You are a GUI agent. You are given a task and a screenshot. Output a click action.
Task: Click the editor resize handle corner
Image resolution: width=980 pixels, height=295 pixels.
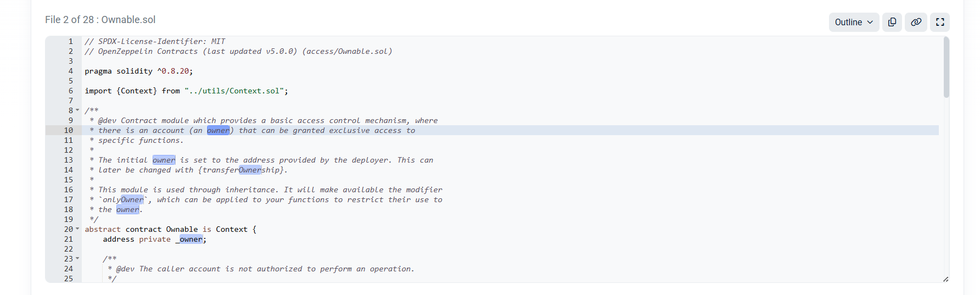945,279
